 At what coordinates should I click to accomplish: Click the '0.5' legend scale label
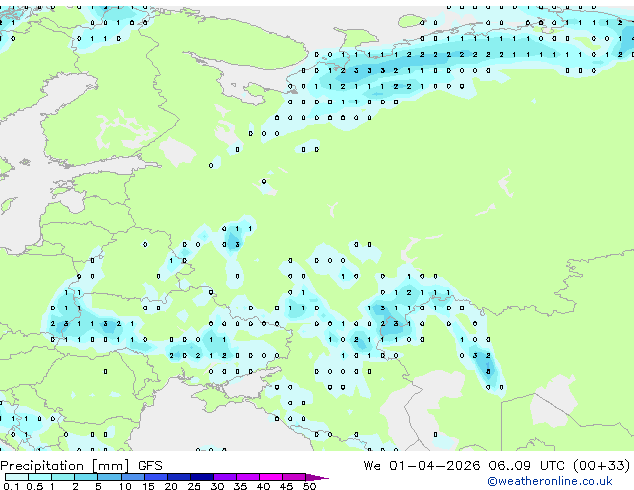[35, 486]
